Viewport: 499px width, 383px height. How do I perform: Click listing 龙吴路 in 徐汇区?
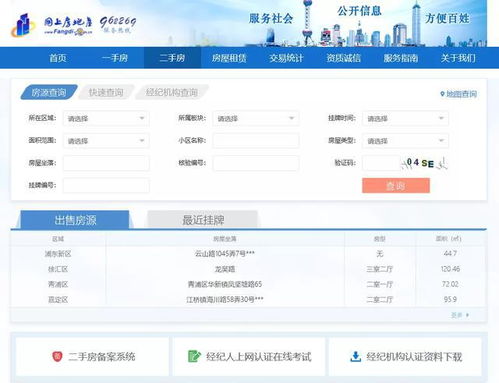tap(225, 269)
